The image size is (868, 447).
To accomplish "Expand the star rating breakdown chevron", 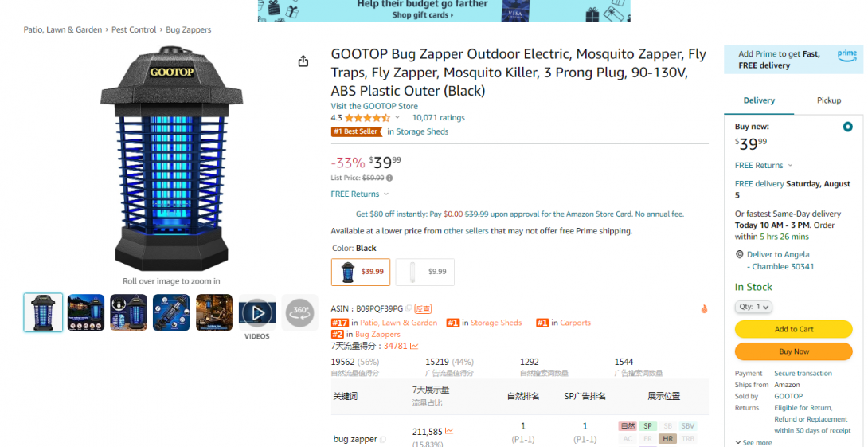I will coord(397,117).
